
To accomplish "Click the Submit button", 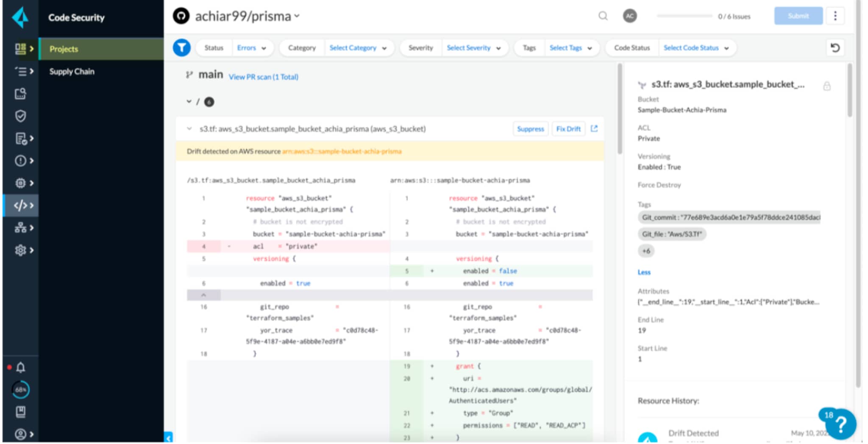I will pos(798,16).
